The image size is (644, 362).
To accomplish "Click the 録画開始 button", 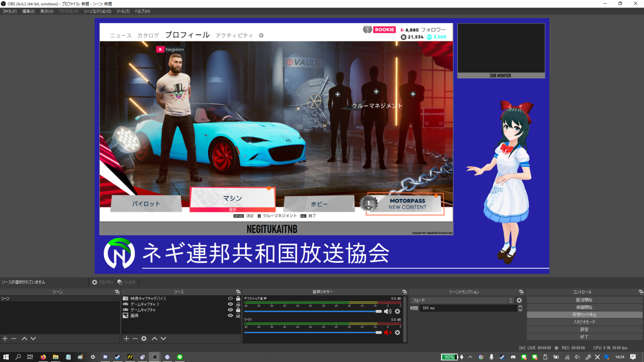I will pos(584,307).
